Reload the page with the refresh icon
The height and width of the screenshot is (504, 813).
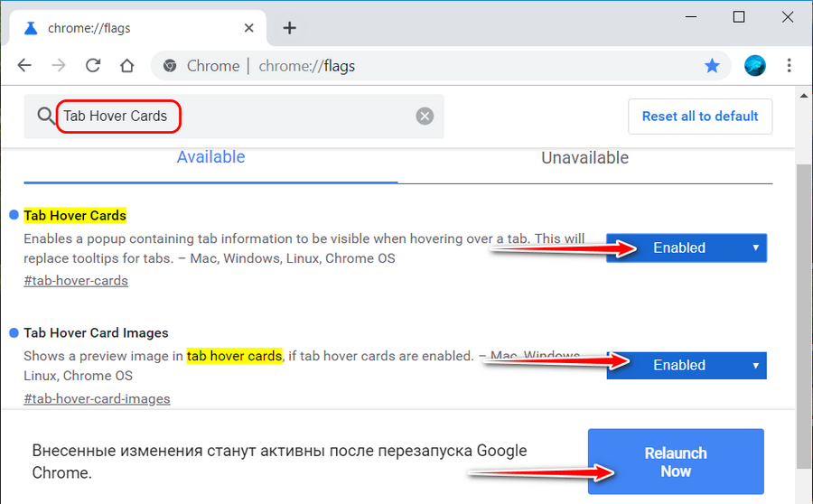(93, 65)
